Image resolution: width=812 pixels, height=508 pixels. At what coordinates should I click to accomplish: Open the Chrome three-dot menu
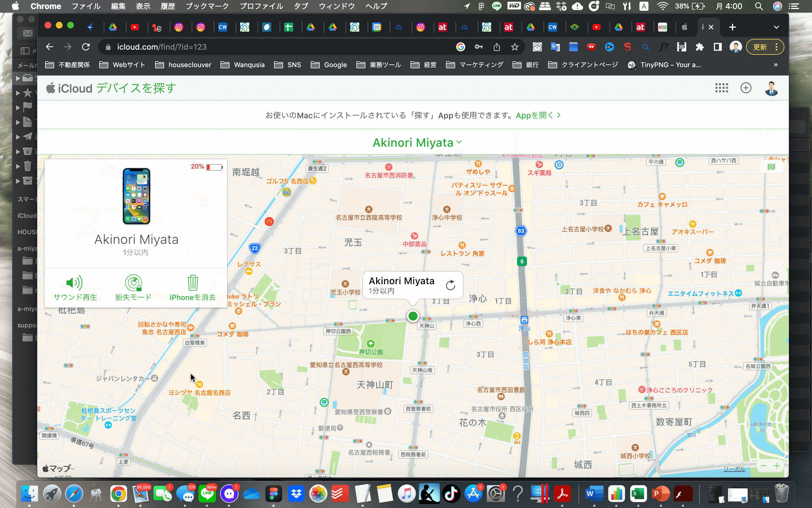(x=776, y=47)
